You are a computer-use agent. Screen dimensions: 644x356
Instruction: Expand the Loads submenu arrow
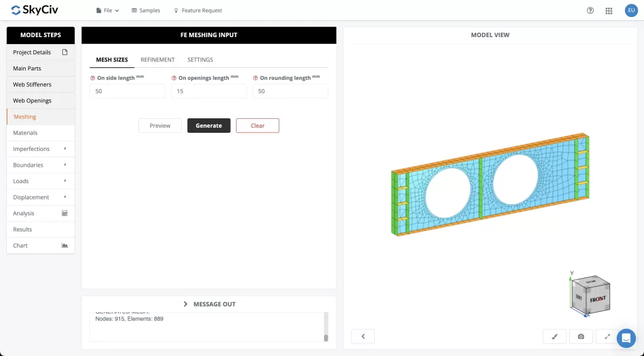(x=65, y=181)
